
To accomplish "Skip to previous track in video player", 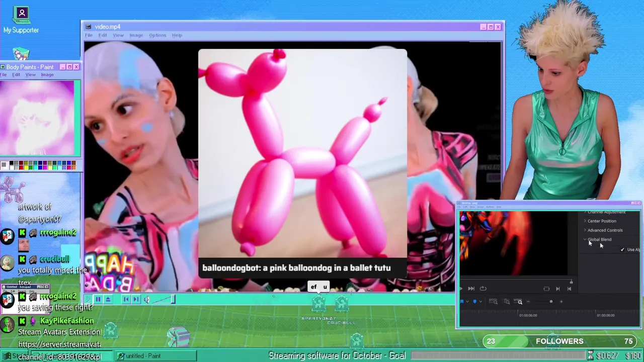I will (x=126, y=299).
